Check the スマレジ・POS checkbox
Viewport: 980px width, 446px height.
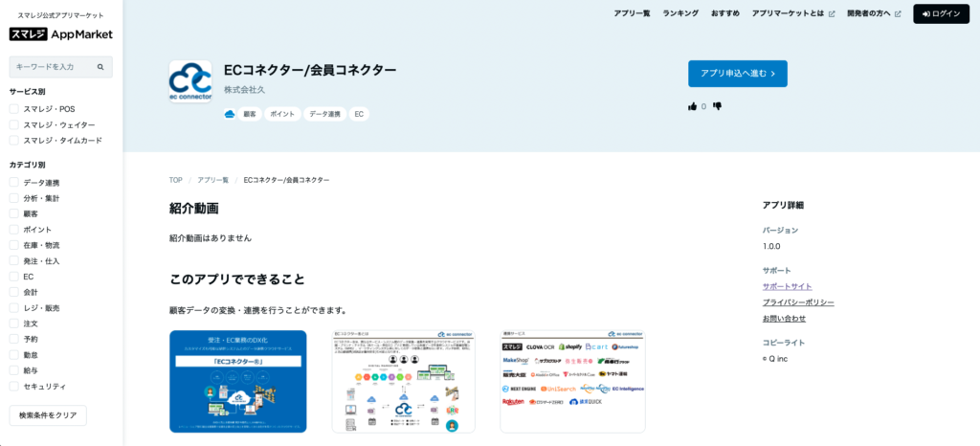tap(13, 109)
